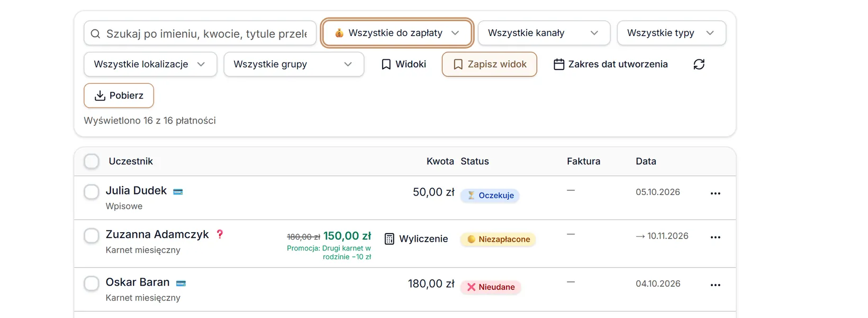Open the Wszystkie kanały dropdown

click(x=544, y=33)
